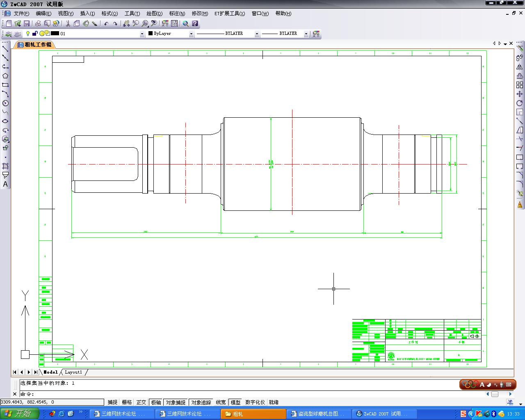
Task: Switch to the Model tab
Action: pyautogui.click(x=51, y=372)
